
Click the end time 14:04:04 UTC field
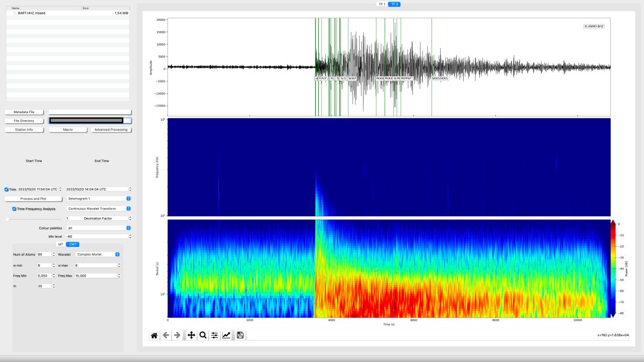pyautogui.click(x=97, y=189)
